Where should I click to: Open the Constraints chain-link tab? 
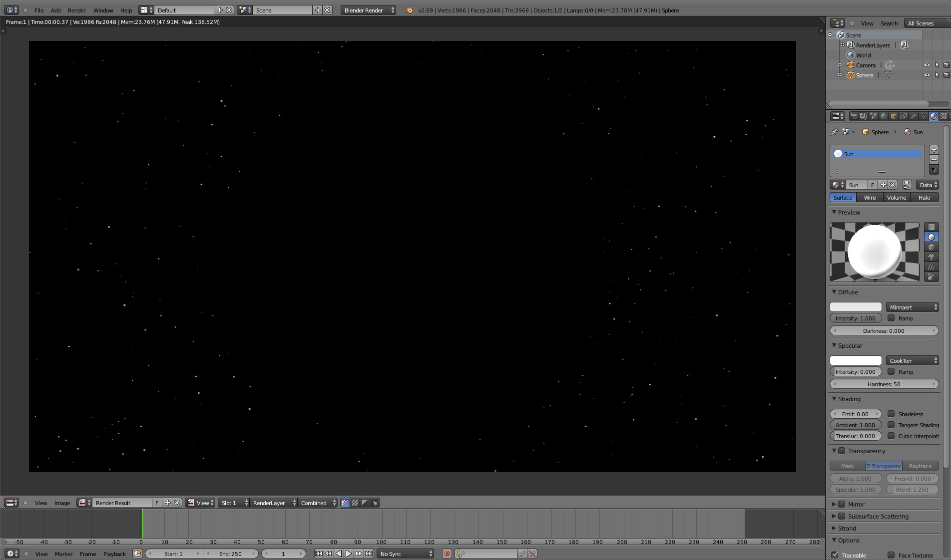(904, 116)
